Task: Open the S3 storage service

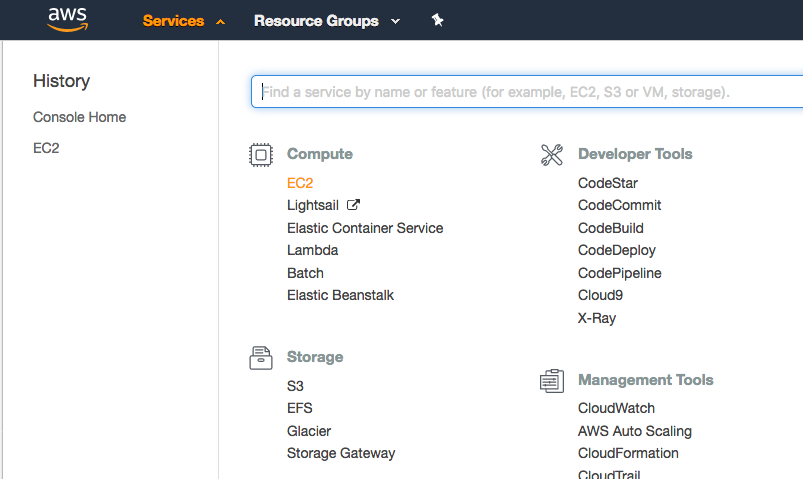Action: coord(295,386)
